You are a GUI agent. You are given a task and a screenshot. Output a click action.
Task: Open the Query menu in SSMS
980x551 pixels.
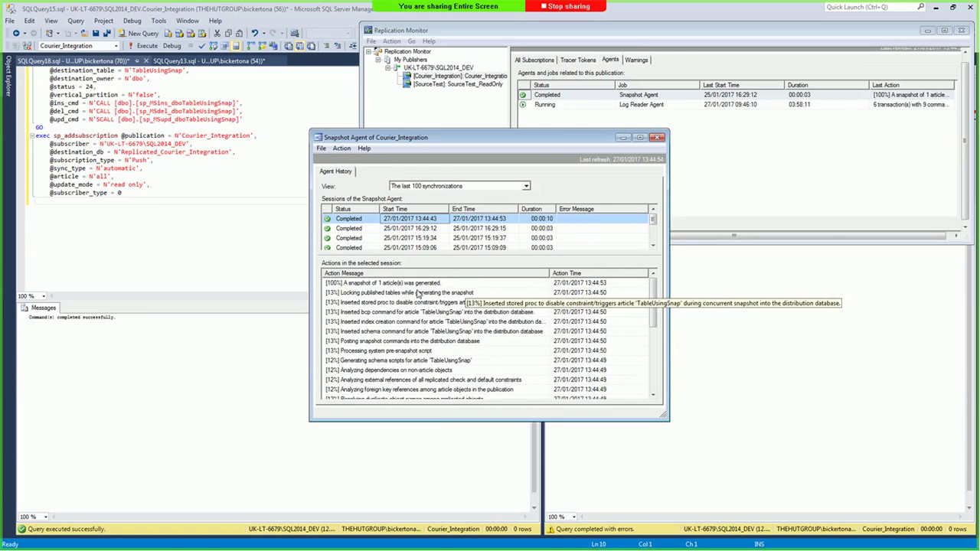click(76, 21)
